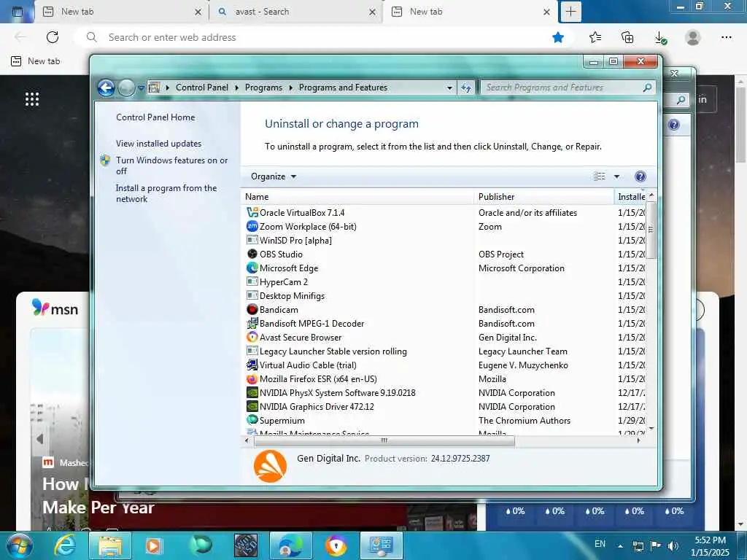Screen dimensions: 747x560
Task: Click the Edge browser reload page icon
Action: click(53, 37)
